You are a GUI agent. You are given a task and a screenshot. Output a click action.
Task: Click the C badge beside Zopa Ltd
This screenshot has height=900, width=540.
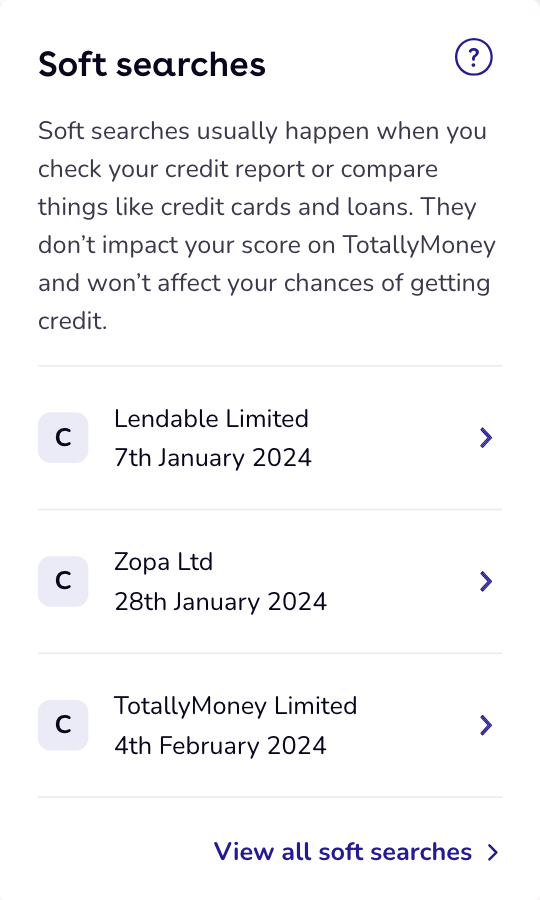pyautogui.click(x=63, y=581)
